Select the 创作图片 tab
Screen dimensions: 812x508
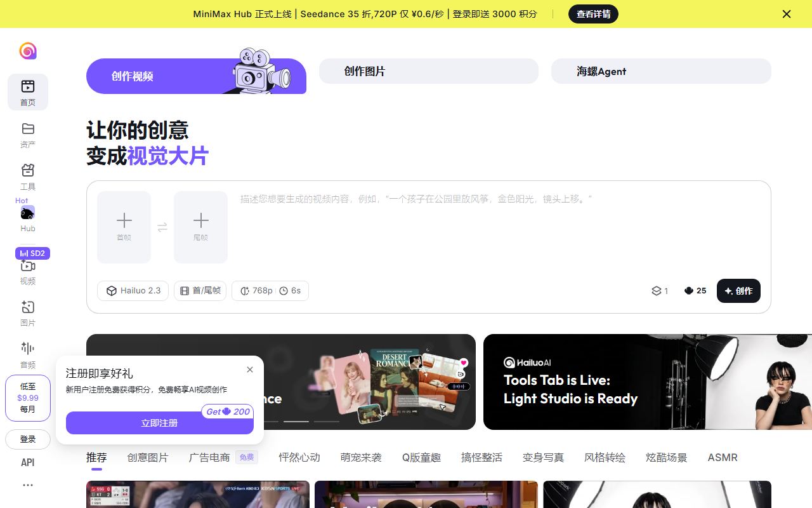[x=429, y=71]
